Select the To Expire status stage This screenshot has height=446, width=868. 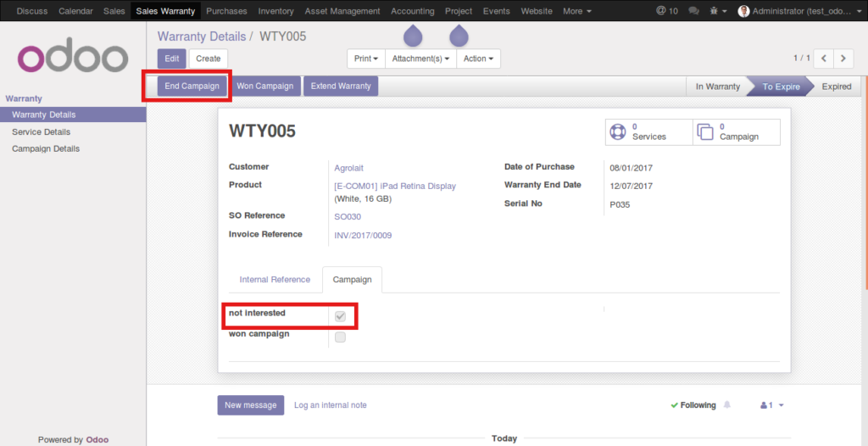(781, 86)
